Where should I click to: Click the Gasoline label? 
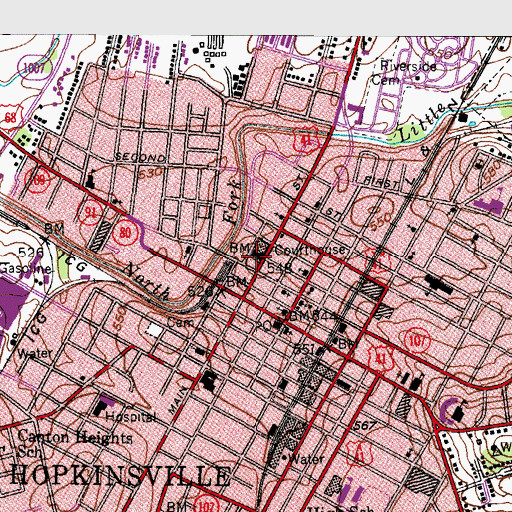pos(25,268)
